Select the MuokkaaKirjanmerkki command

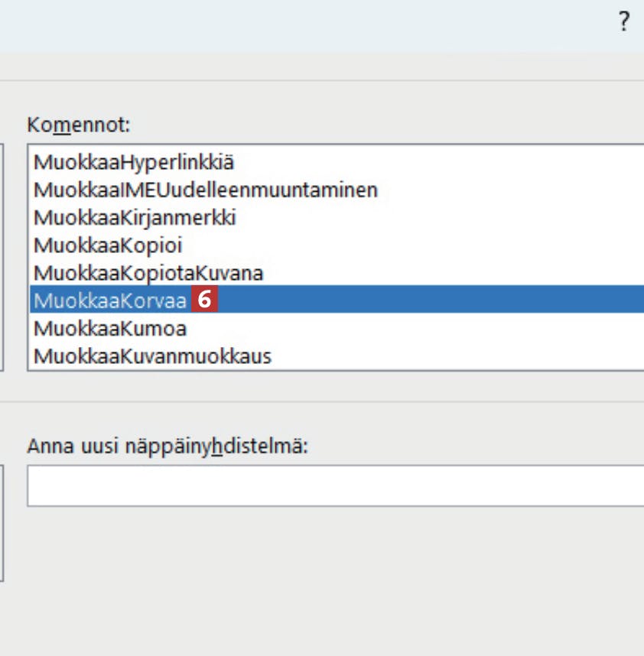tap(135, 218)
